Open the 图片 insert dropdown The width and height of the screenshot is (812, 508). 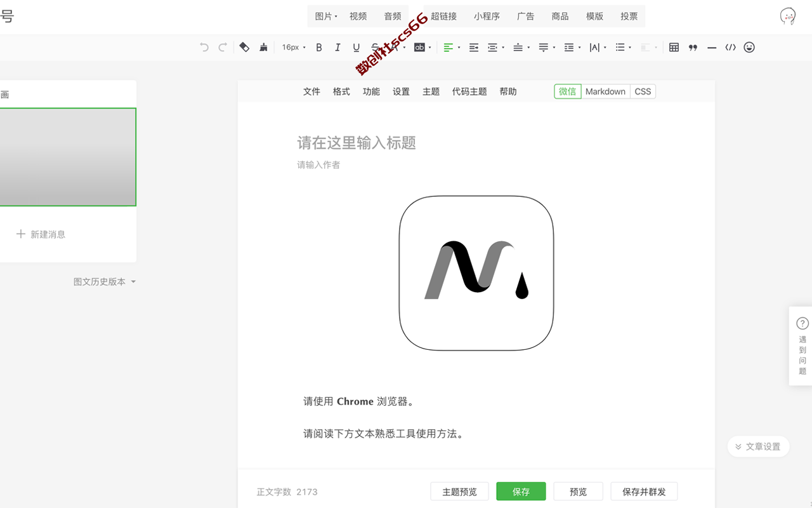click(x=326, y=17)
